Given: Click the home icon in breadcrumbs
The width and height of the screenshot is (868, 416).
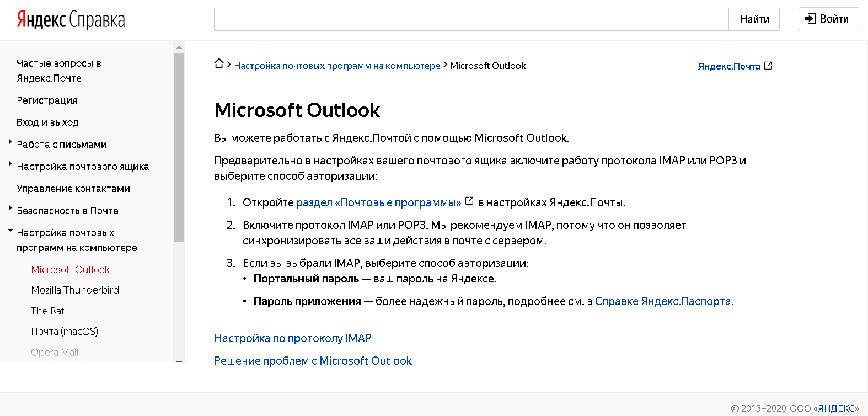Looking at the screenshot, I should coord(219,64).
